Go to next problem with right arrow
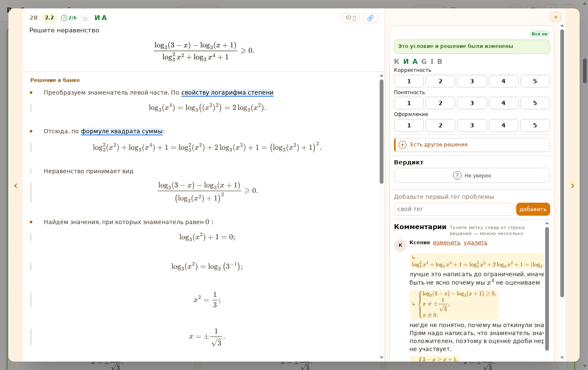This screenshot has width=588, height=370. [572, 186]
